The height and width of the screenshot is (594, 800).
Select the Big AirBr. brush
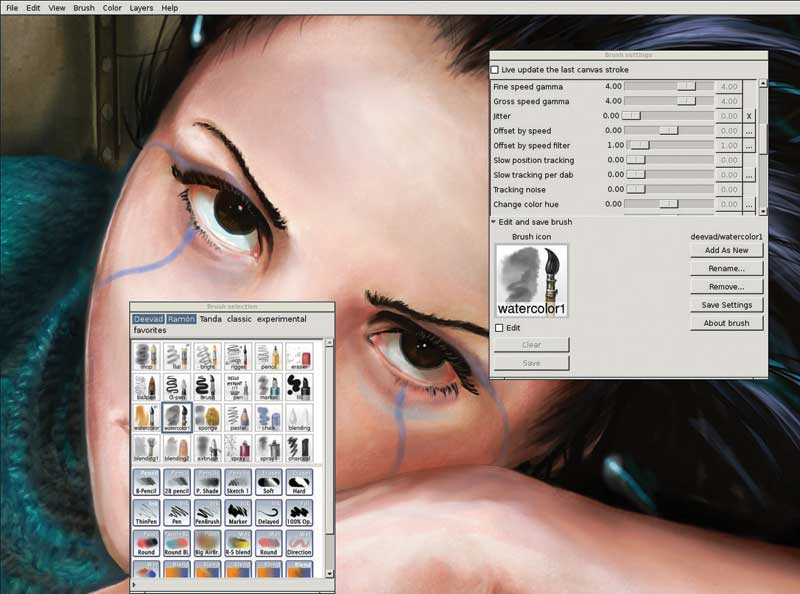(x=208, y=543)
